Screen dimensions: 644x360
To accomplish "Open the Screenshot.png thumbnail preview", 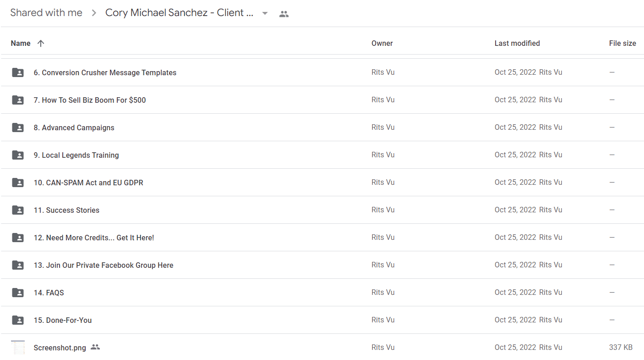I will pyautogui.click(x=18, y=348).
